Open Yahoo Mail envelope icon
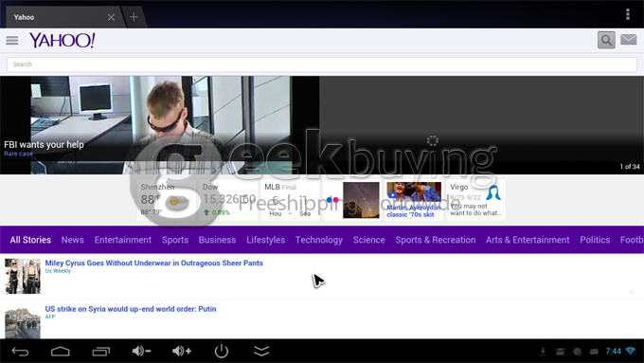 pyautogui.click(x=629, y=40)
